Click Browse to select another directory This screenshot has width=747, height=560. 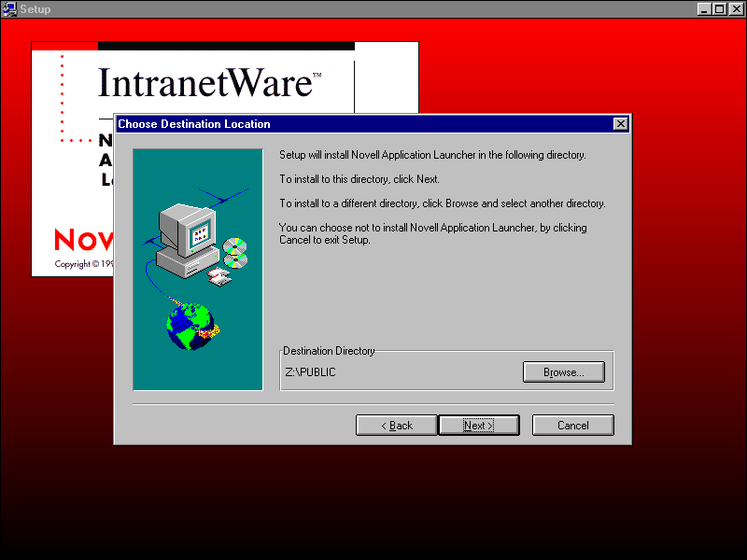(x=564, y=371)
